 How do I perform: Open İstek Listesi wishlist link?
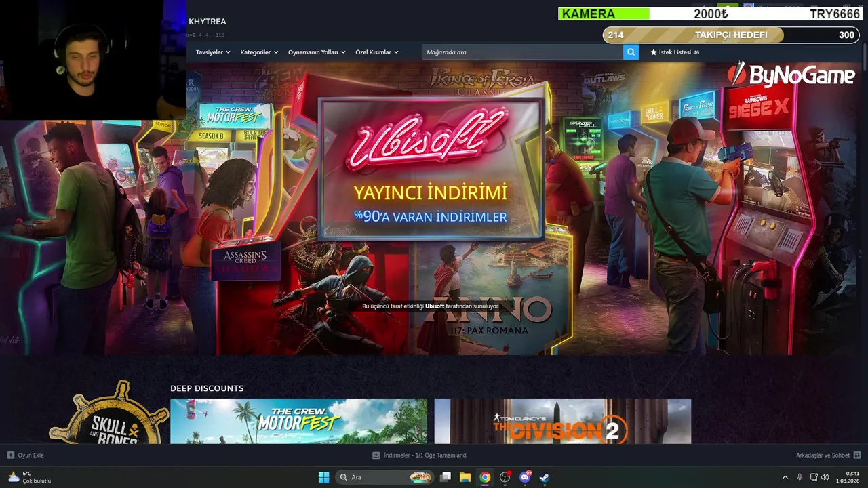[x=675, y=52]
